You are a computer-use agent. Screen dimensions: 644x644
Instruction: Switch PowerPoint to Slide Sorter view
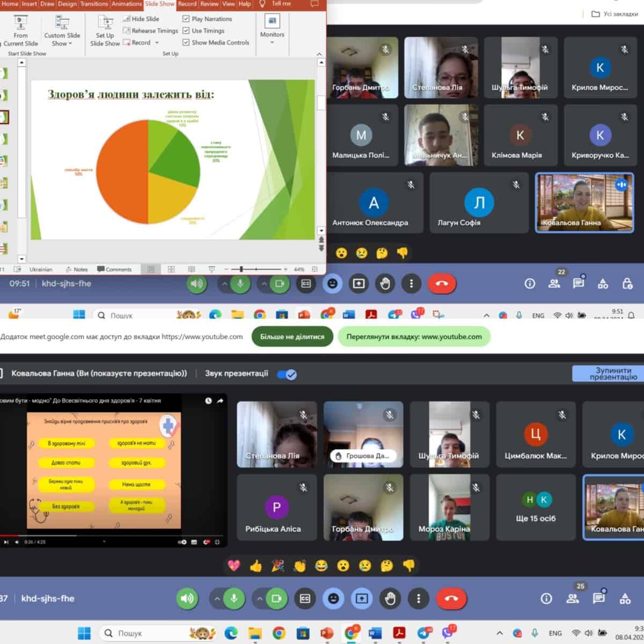tap(171, 269)
